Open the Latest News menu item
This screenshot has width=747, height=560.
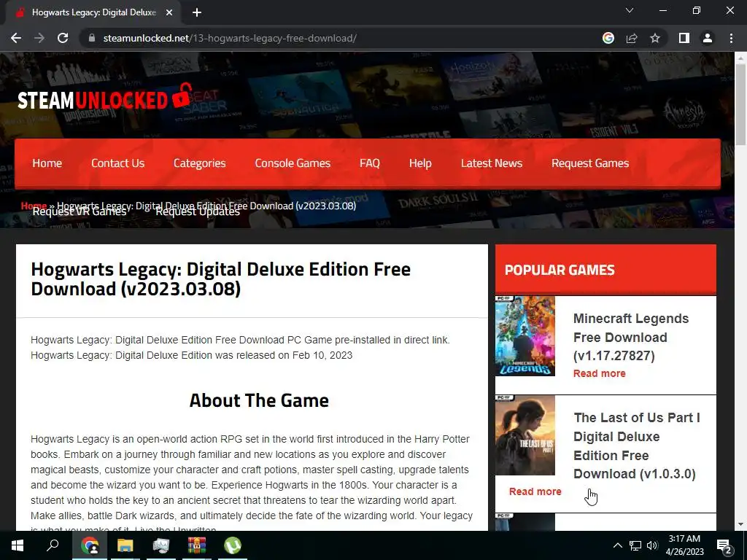tap(492, 163)
